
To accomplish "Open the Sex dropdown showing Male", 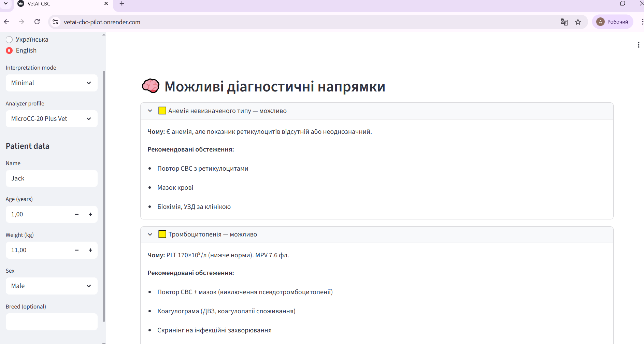I will point(52,286).
